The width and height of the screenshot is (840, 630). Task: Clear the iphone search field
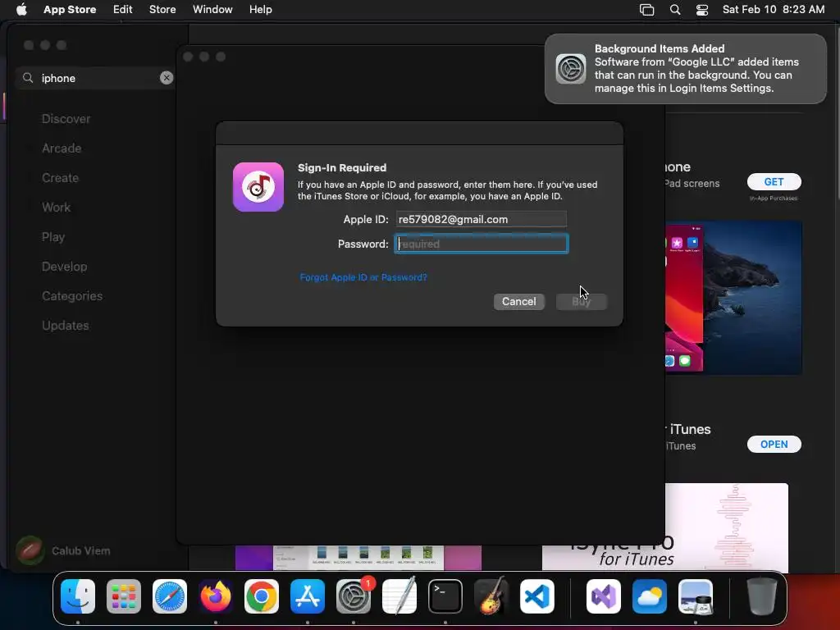tap(167, 78)
